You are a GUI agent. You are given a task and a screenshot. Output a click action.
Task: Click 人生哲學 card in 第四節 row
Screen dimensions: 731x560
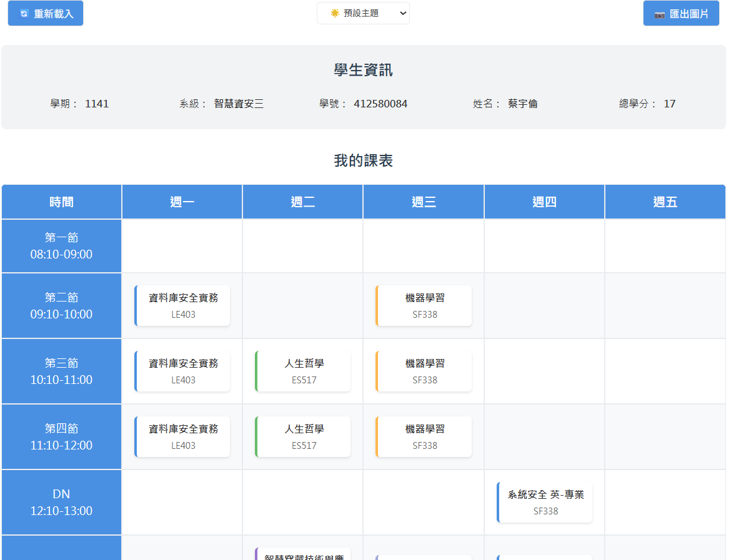304,437
